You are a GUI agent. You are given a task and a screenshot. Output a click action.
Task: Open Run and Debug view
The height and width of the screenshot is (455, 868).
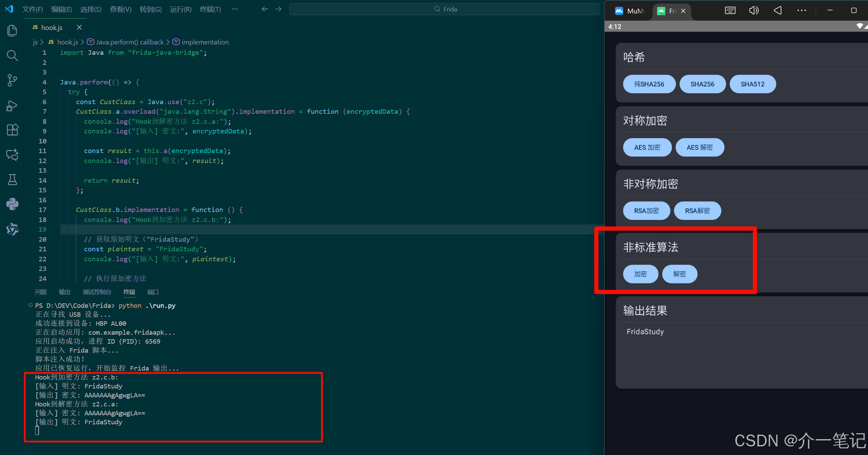(12, 105)
